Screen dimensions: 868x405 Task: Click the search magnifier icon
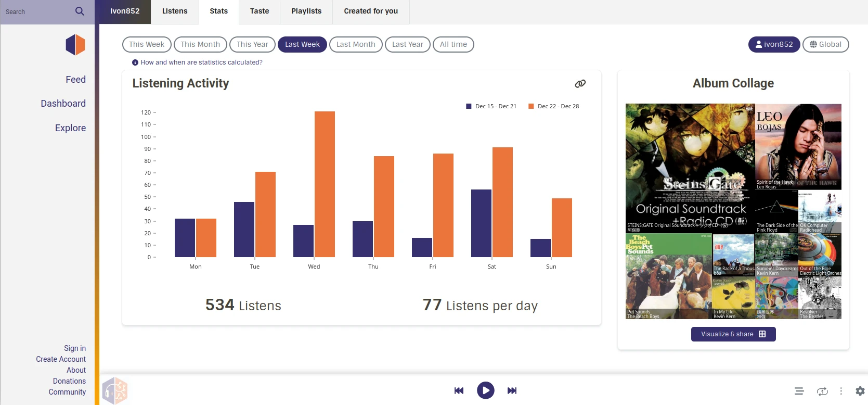80,11
